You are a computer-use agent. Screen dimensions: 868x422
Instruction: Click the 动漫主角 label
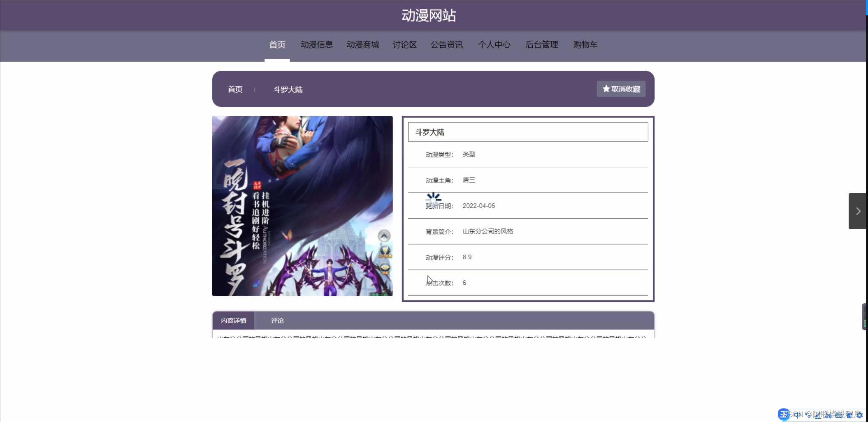[x=439, y=180]
